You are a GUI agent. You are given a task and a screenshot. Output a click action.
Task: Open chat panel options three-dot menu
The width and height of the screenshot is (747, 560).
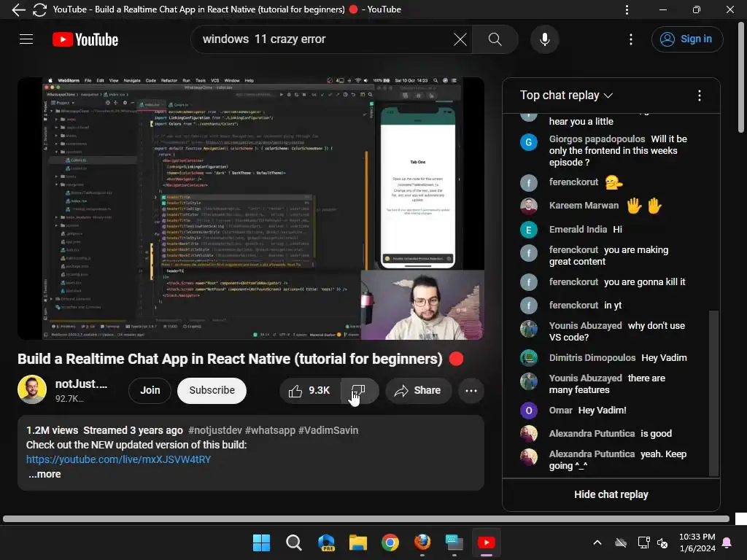[699, 96]
